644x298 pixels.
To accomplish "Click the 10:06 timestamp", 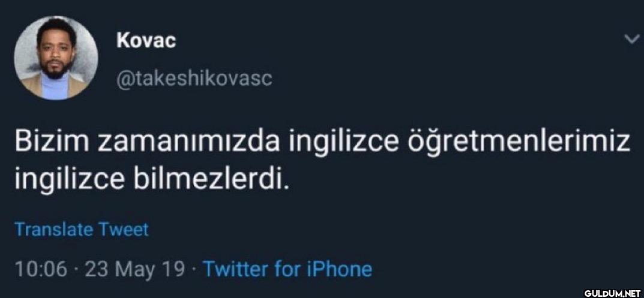I will pyautogui.click(x=40, y=269).
